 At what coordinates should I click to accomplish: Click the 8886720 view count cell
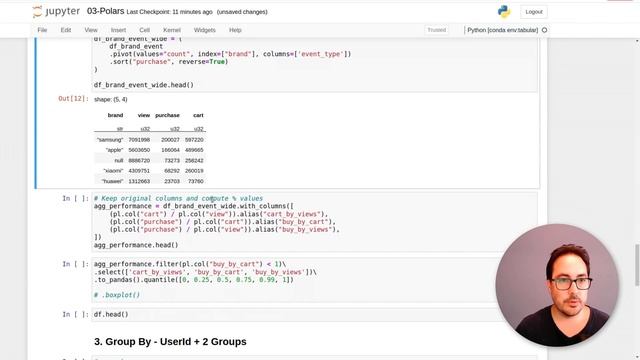(139, 160)
